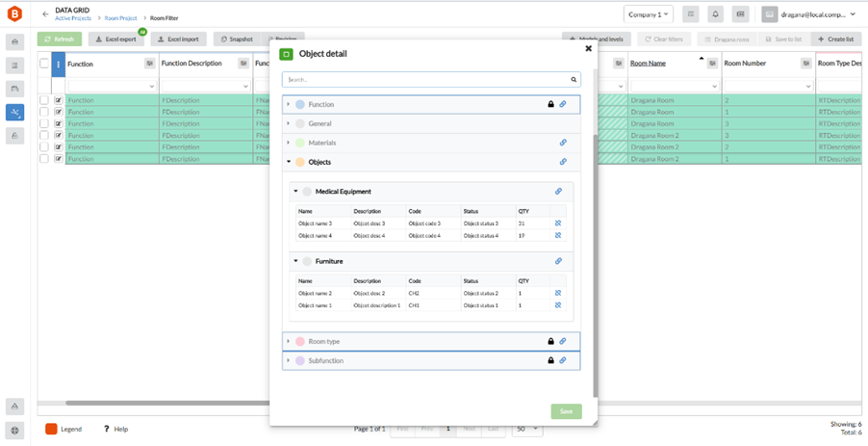Click the Excel export button

pos(116,39)
